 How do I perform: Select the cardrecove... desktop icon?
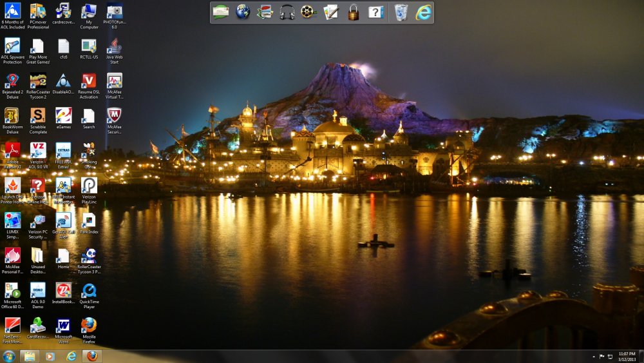pos(63,14)
